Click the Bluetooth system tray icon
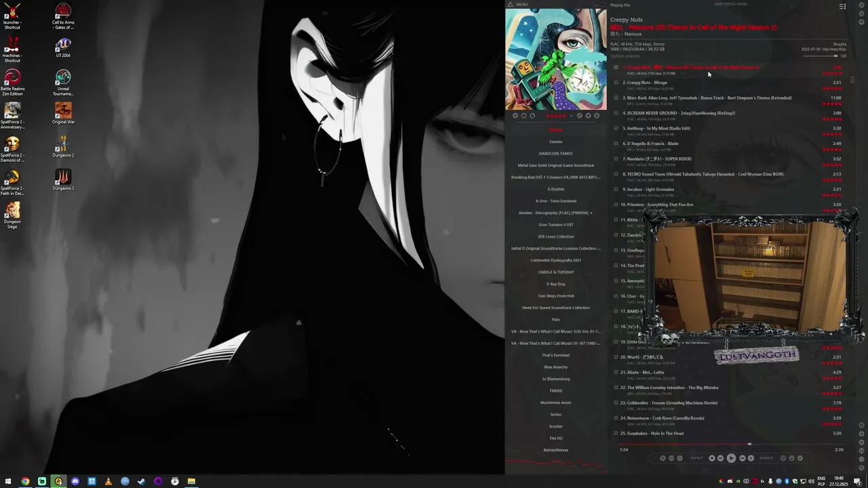The width and height of the screenshot is (868, 488). click(x=787, y=481)
